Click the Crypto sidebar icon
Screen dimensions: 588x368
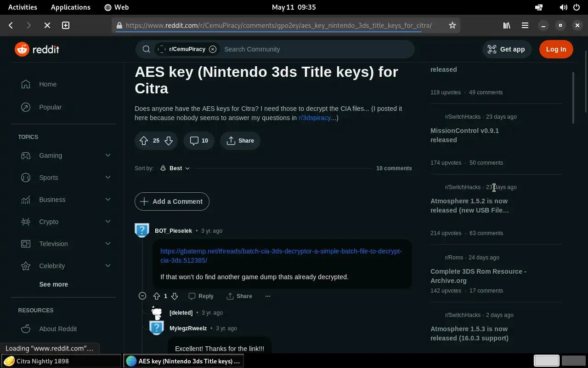tap(26, 222)
